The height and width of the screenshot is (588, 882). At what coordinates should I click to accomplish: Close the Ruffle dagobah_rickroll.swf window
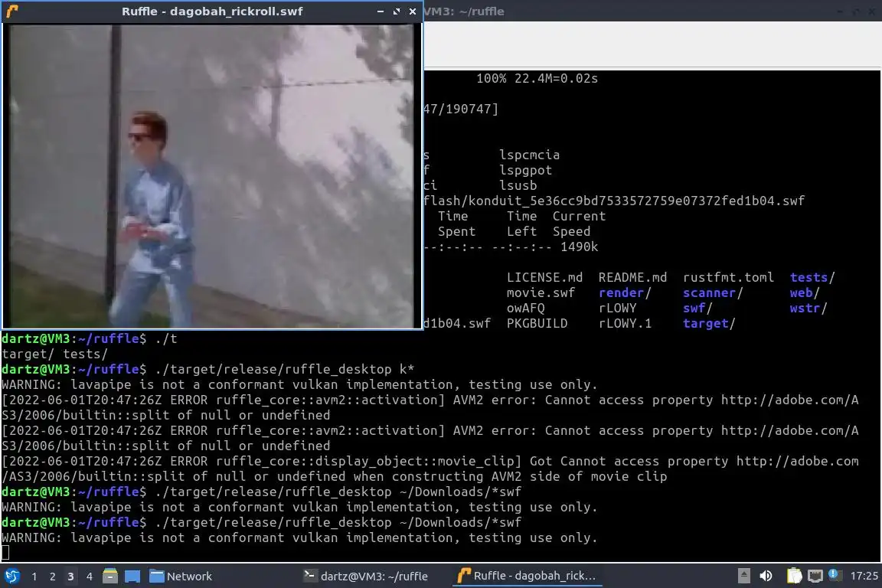click(413, 11)
